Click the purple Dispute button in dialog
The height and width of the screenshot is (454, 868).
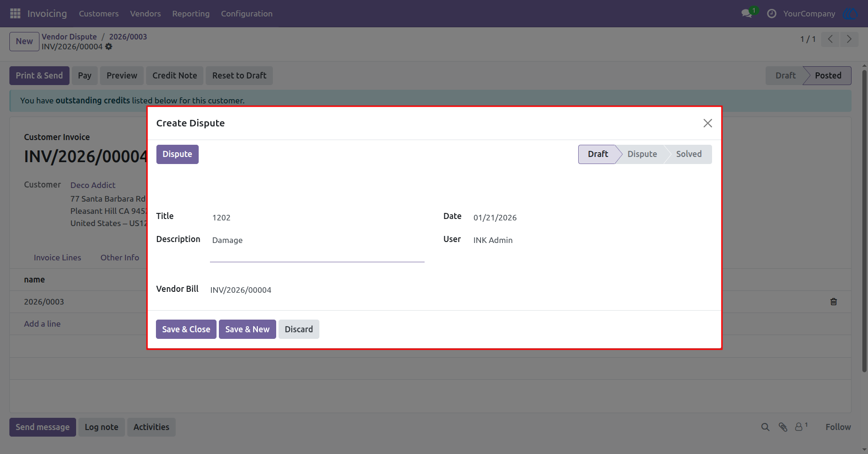click(177, 154)
